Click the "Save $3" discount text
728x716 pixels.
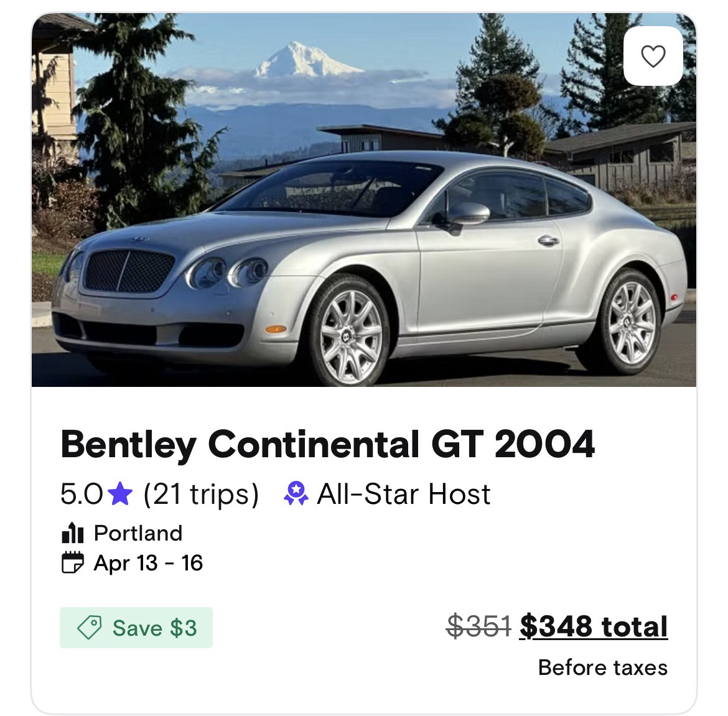click(154, 628)
